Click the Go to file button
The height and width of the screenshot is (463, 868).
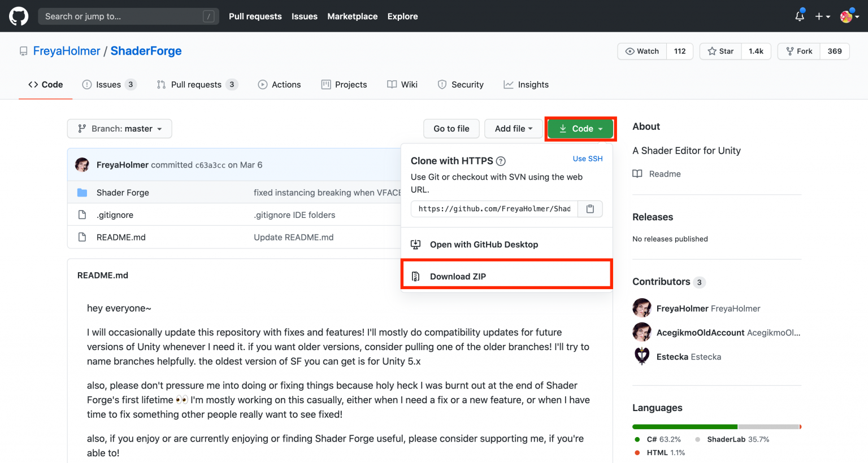(x=451, y=129)
